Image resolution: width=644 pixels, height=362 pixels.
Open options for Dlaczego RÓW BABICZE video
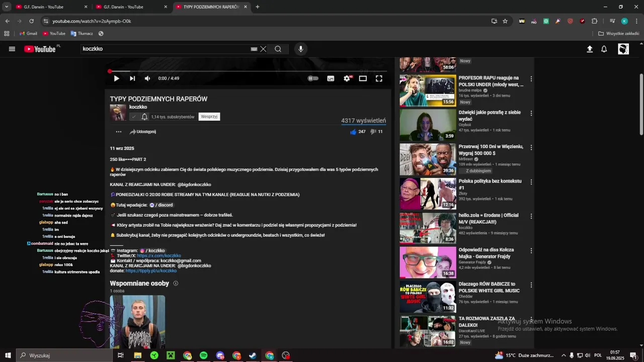click(x=531, y=285)
